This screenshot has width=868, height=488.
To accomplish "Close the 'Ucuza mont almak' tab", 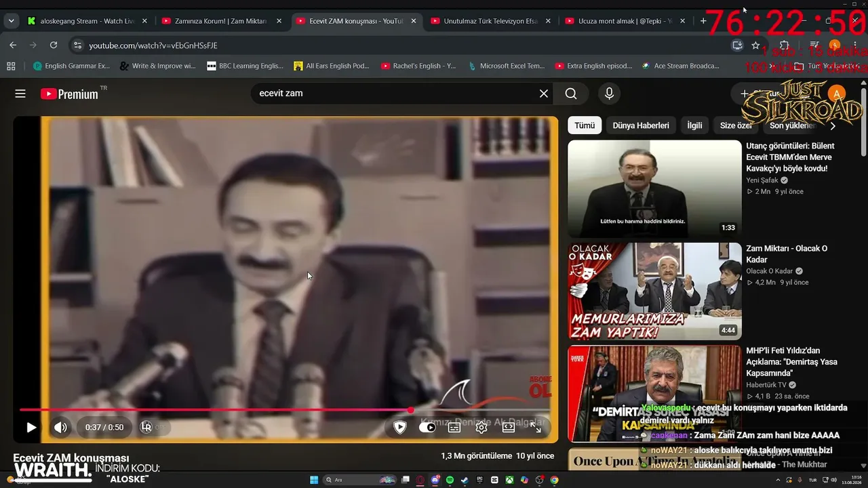I will (x=682, y=21).
